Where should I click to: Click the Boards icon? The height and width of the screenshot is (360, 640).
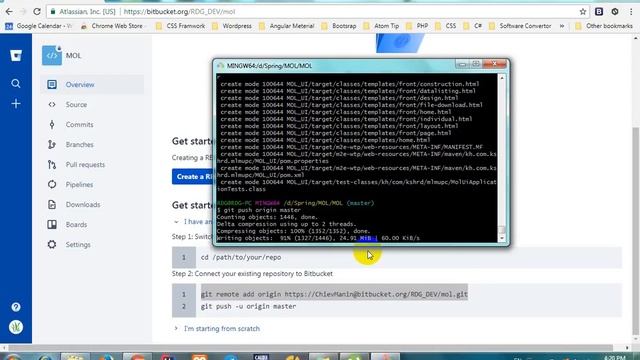click(52, 224)
